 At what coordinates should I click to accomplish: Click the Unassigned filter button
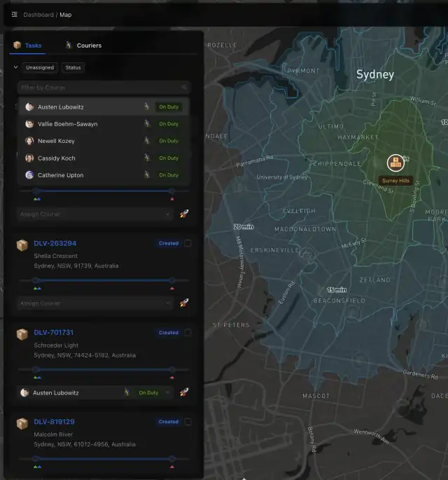coord(39,67)
